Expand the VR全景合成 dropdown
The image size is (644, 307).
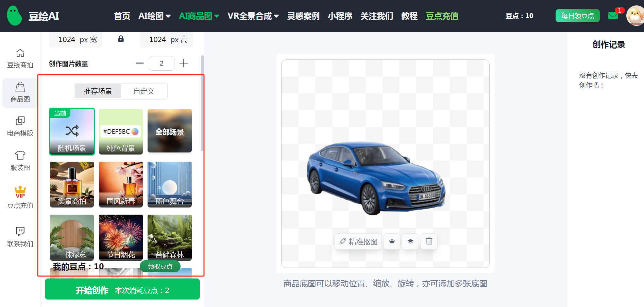tap(253, 16)
